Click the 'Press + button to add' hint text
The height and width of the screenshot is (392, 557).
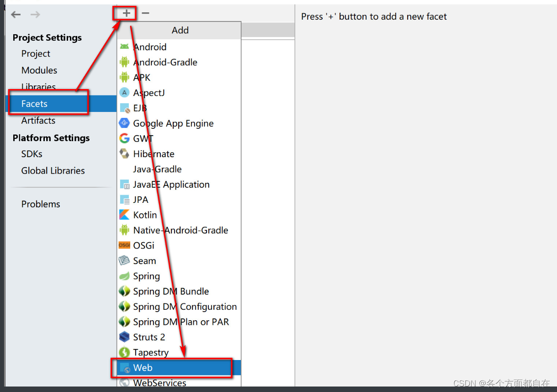[x=374, y=16]
